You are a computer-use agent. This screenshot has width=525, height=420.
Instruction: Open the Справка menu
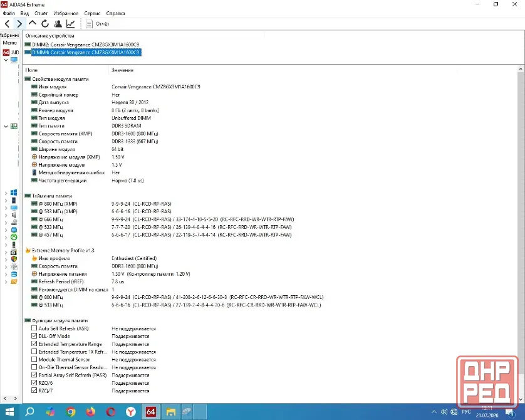115,13
